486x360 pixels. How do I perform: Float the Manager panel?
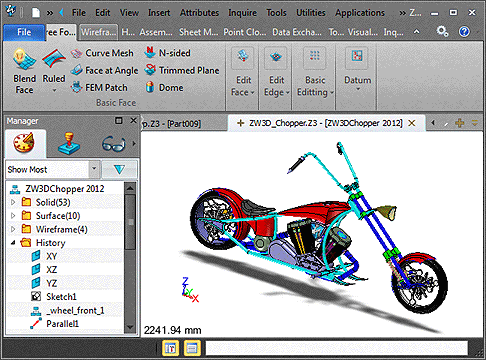(119, 120)
